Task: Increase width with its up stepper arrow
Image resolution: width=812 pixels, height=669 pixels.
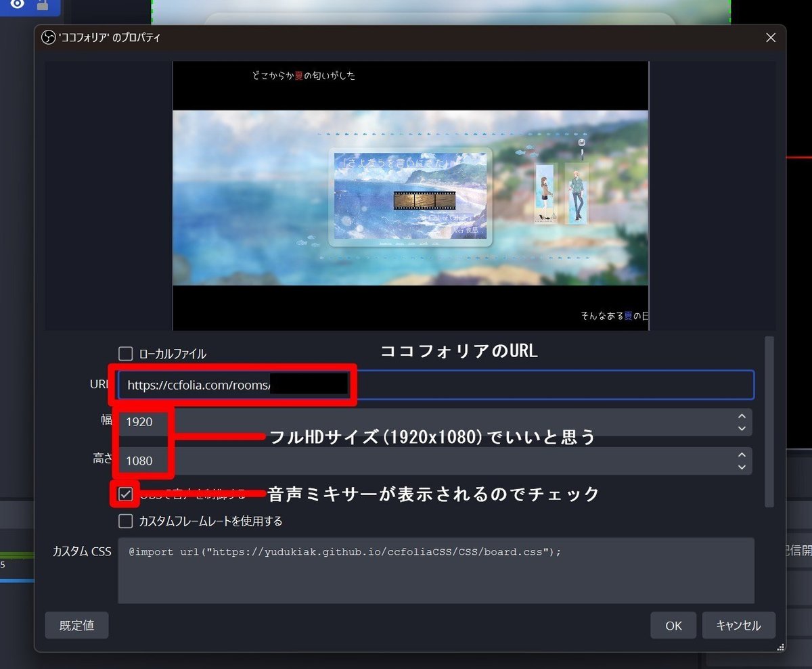Action: [742, 417]
